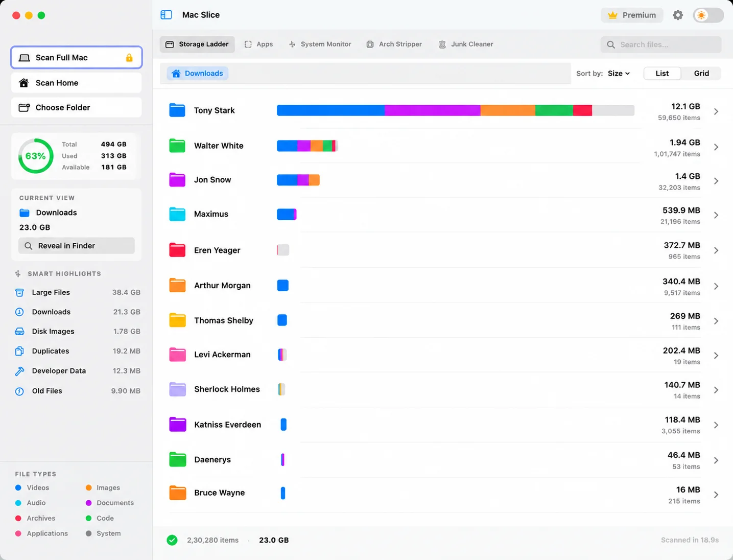Click the Downloads breadcrumb button
This screenshot has width=733, height=560.
(x=197, y=74)
